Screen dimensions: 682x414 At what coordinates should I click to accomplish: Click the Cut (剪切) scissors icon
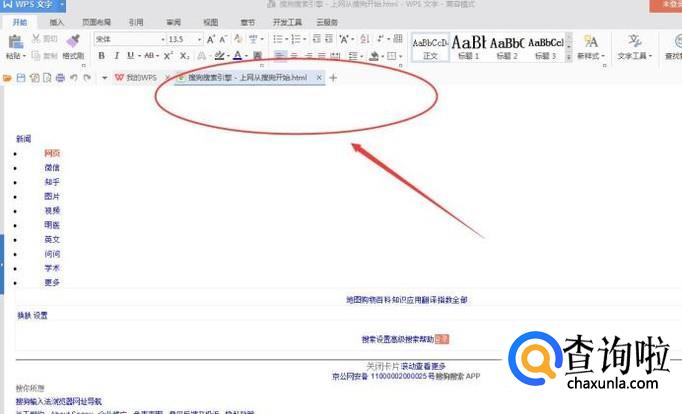37,39
